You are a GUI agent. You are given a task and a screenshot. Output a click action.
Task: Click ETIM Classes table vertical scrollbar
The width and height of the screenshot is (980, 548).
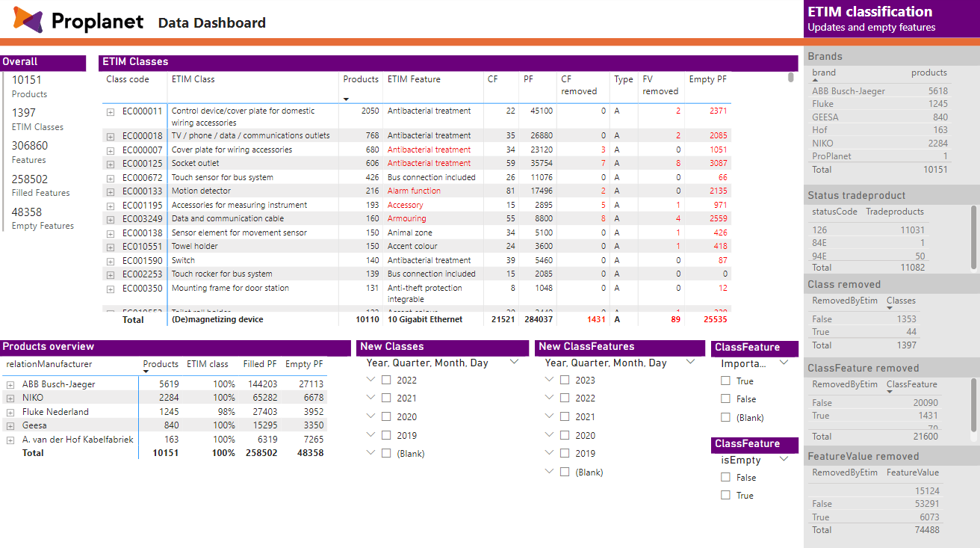pos(792,77)
